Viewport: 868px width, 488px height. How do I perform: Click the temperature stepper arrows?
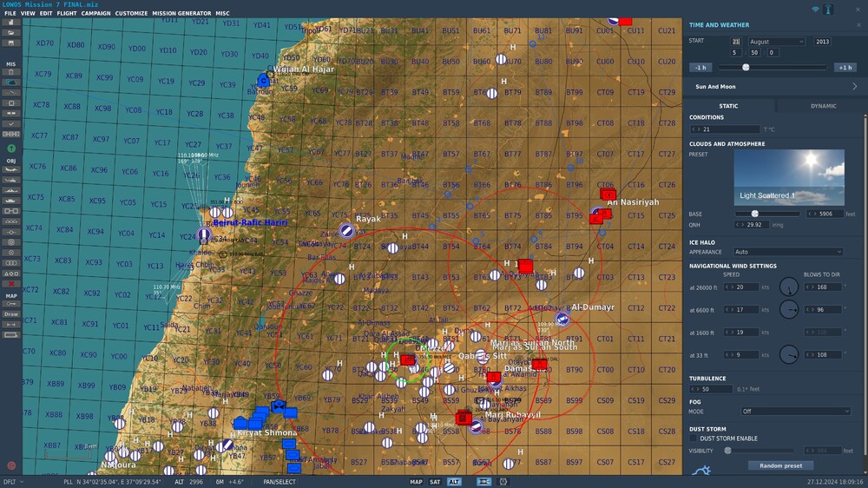tap(696, 129)
